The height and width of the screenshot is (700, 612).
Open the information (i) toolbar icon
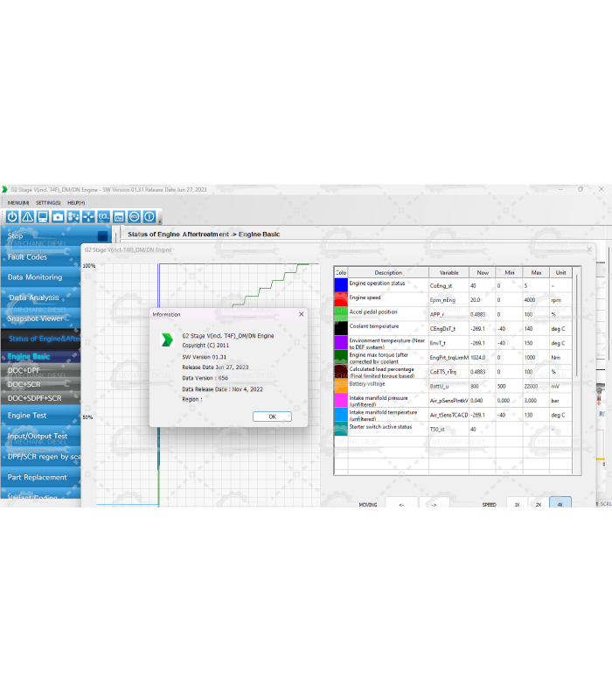pos(150,216)
